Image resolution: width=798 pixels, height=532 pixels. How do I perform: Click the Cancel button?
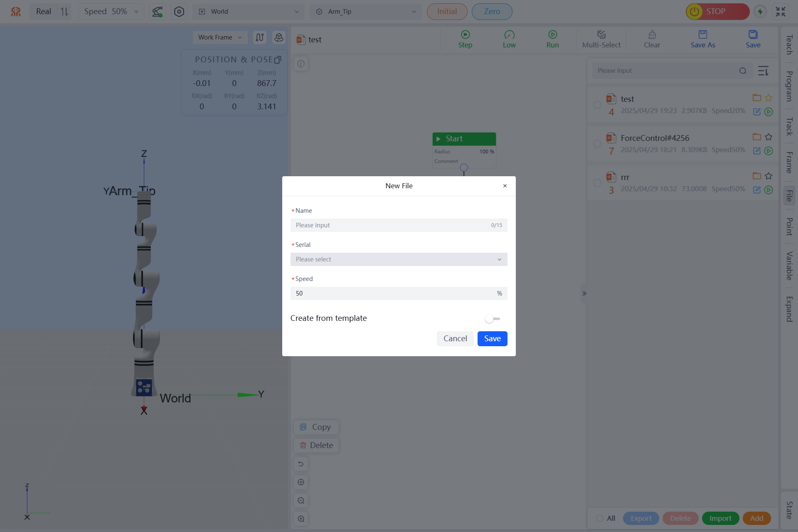(455, 339)
